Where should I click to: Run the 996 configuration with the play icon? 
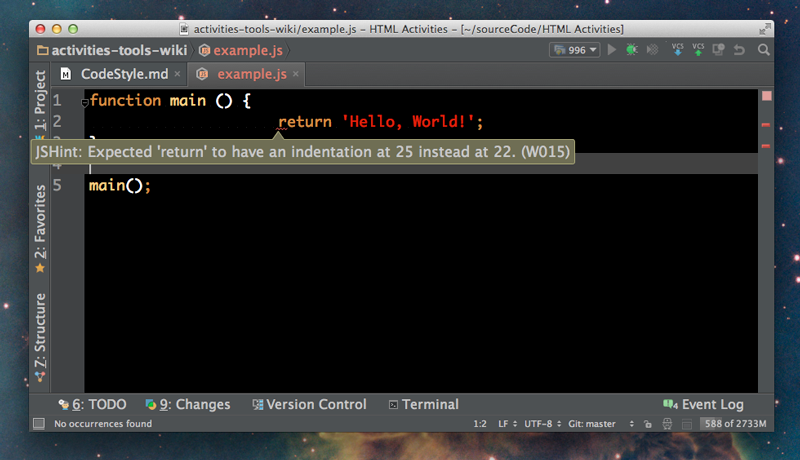click(612, 50)
